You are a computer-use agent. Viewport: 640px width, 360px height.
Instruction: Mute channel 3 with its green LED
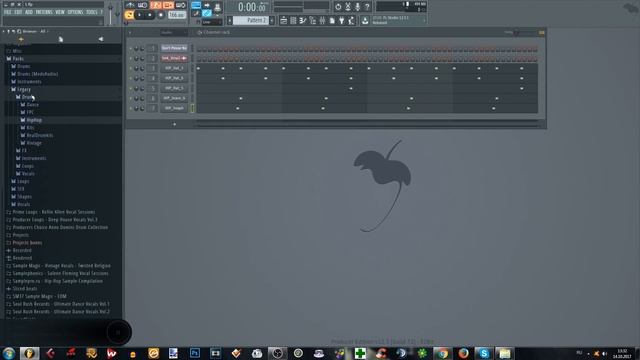(131, 68)
